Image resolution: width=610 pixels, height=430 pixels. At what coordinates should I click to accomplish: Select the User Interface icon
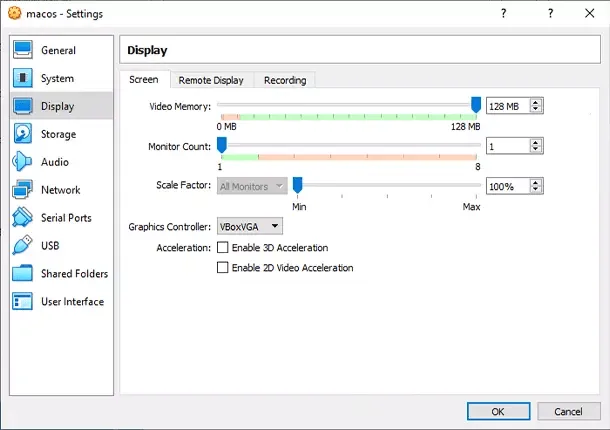pos(23,302)
